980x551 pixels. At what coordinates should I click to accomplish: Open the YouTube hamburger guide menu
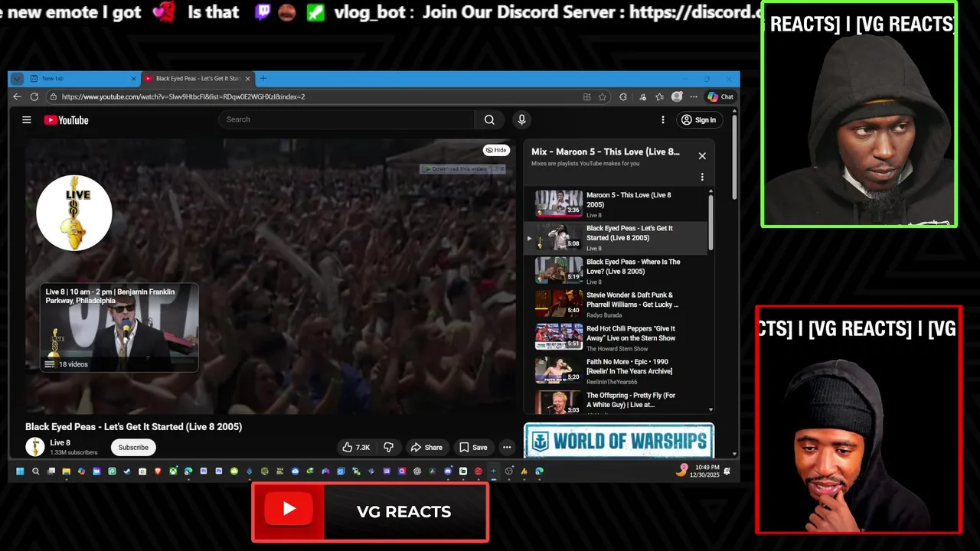point(27,120)
